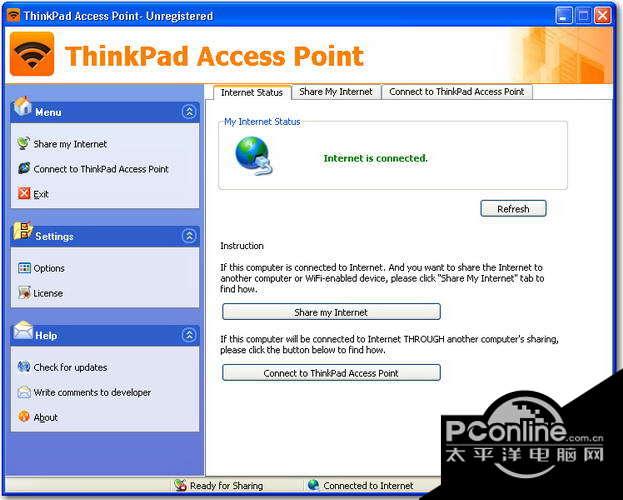Select Share my Internet in sidebar menu

pos(70,144)
